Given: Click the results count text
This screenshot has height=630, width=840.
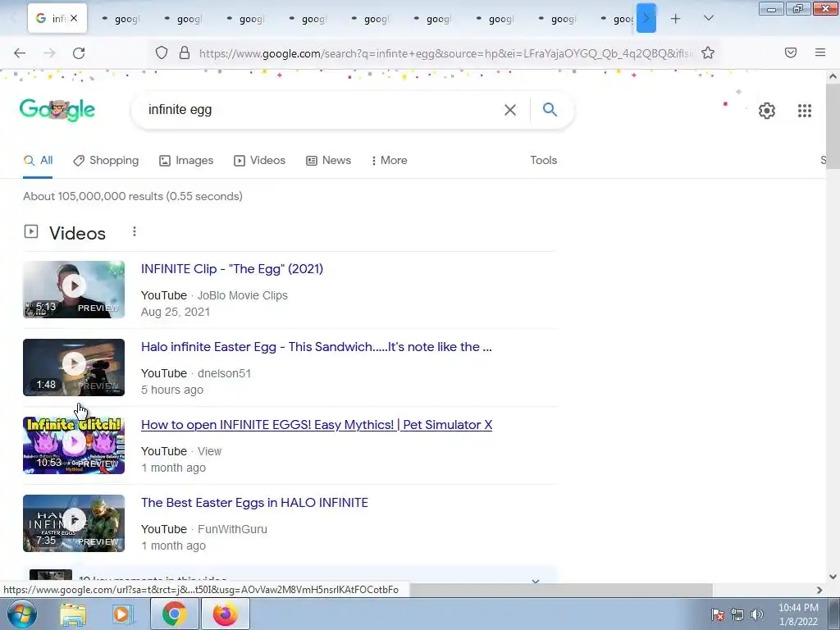Looking at the screenshot, I should point(133,196).
